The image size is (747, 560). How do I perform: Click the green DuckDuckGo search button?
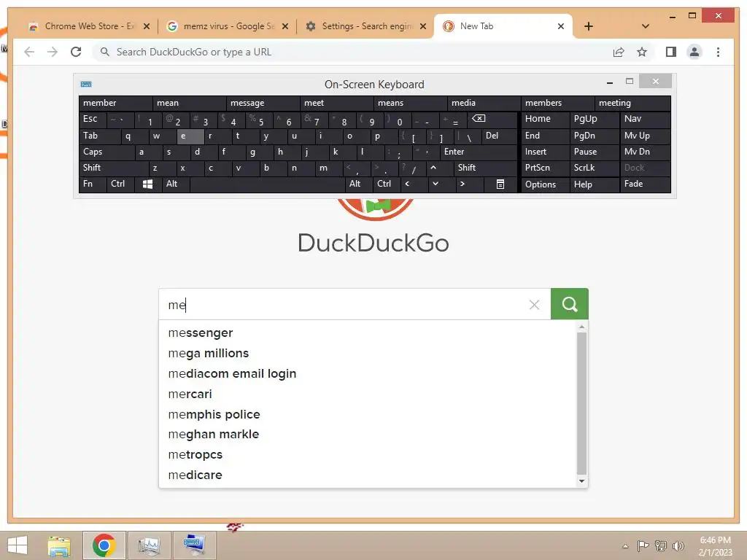569,304
